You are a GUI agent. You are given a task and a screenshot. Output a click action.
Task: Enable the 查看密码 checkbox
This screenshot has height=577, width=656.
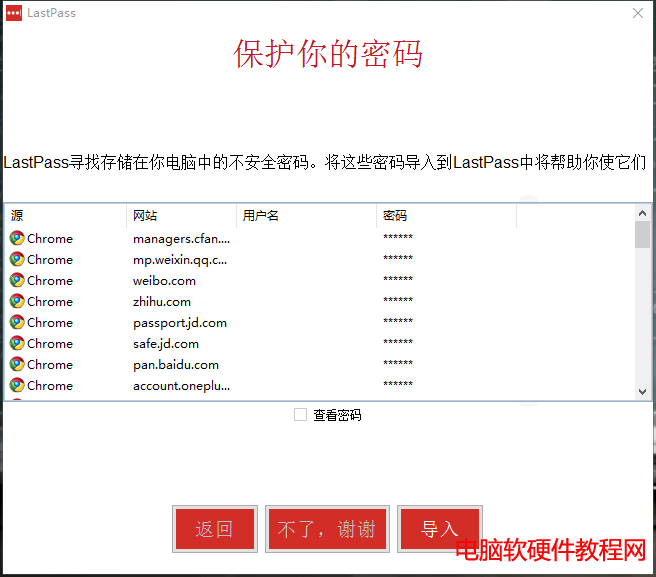[300, 415]
